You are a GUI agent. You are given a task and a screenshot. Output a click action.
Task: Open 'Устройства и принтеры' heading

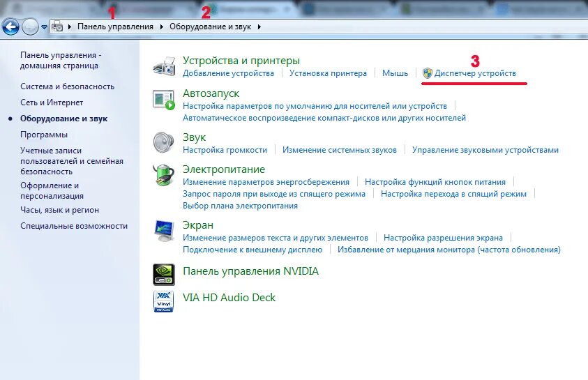coord(241,61)
